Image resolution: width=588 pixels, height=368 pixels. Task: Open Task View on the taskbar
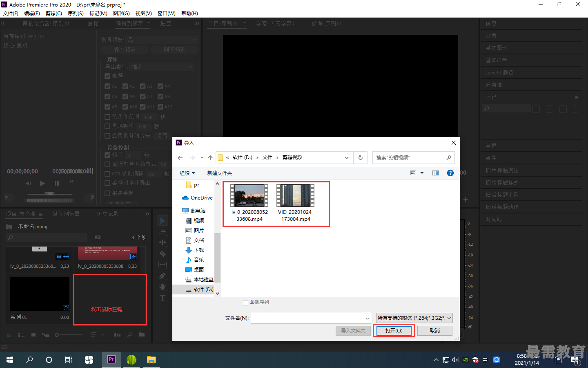69,359
